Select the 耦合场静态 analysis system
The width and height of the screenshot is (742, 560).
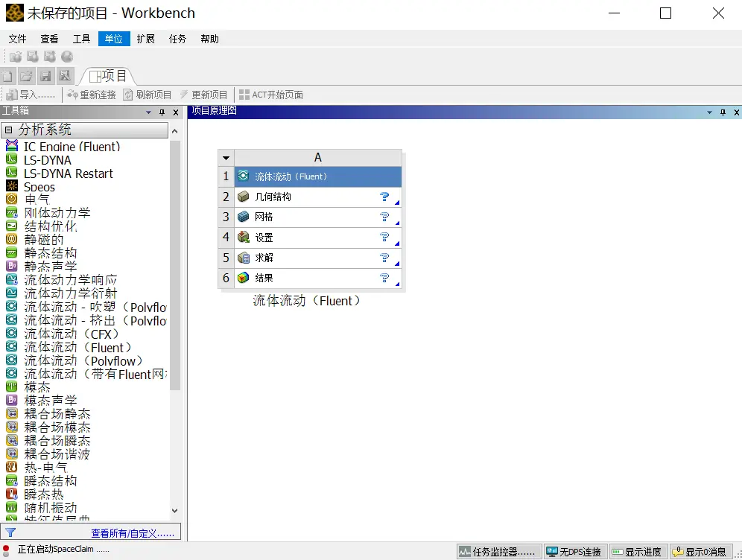[x=57, y=414]
